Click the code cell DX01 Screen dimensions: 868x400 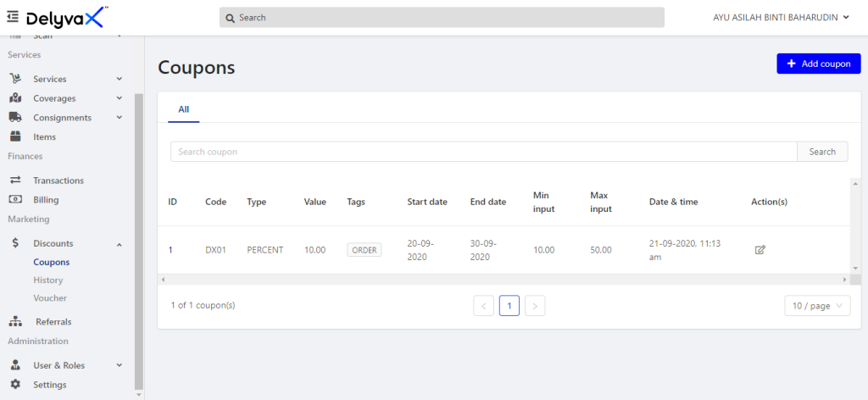(215, 250)
